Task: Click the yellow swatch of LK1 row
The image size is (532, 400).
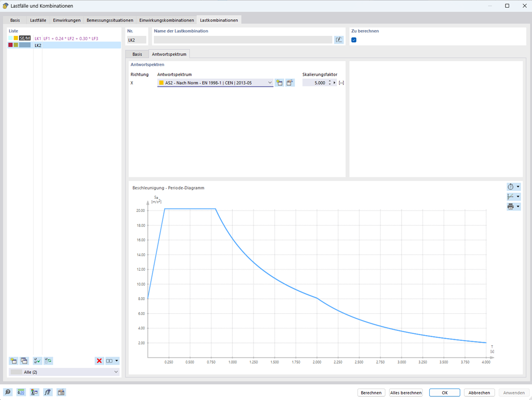Action: [16, 38]
